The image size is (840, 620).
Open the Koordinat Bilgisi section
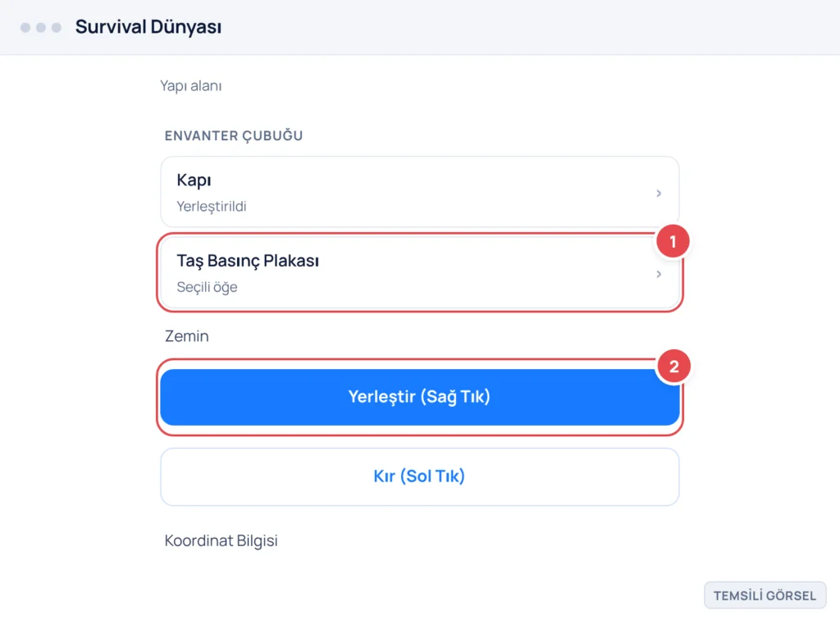(221, 540)
